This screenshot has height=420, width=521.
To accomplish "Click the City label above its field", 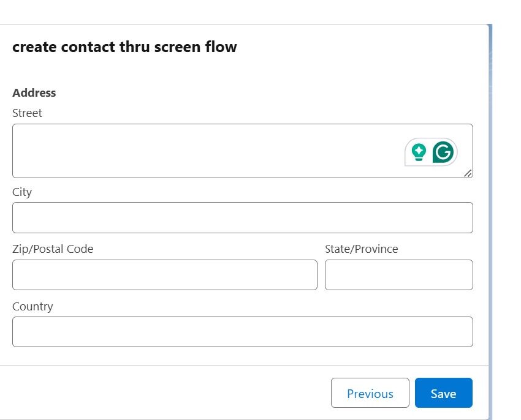I will click(22, 192).
